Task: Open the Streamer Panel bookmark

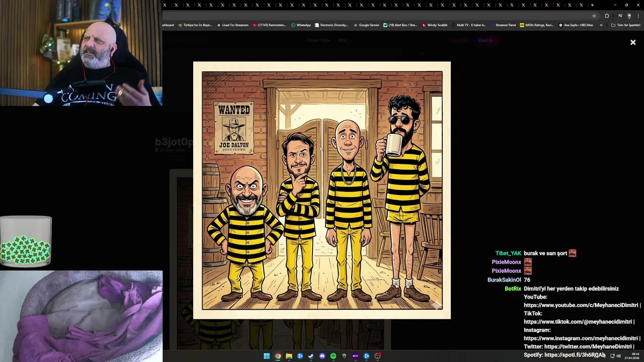Action: click(503, 25)
